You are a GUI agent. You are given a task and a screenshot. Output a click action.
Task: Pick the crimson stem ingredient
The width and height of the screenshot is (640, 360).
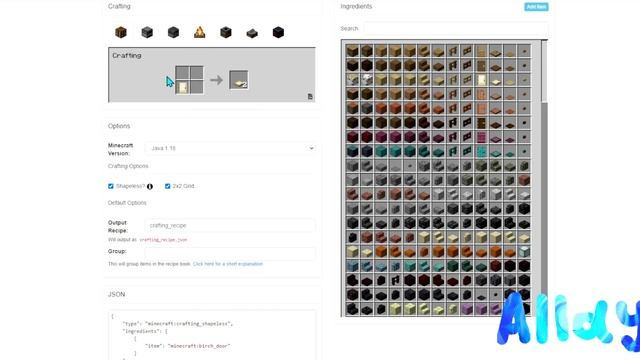[352, 137]
